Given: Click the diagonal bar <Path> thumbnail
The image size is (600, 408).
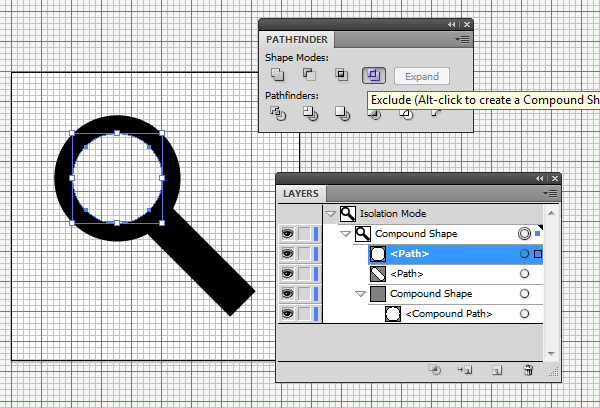Looking at the screenshot, I should [378, 274].
